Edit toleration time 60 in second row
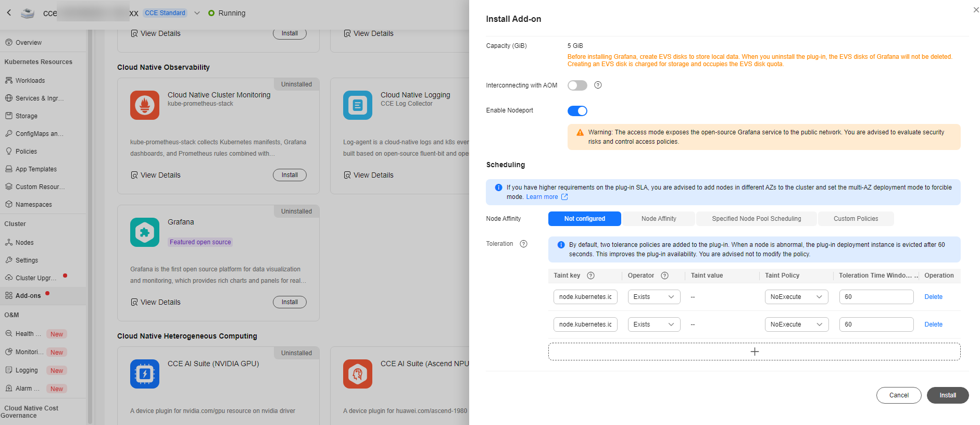Screen dimensions: 980x425 (876, 324)
